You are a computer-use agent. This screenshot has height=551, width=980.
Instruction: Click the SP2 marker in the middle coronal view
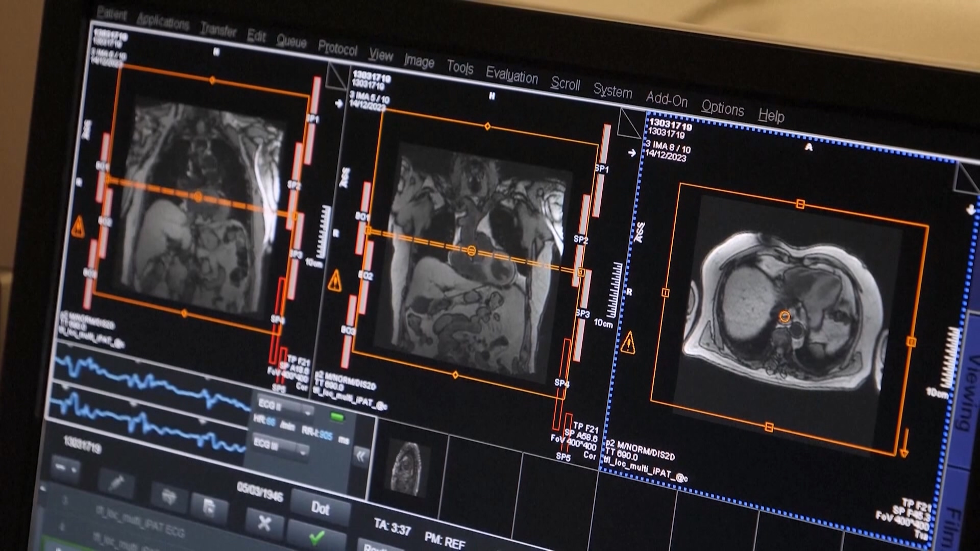(581, 239)
